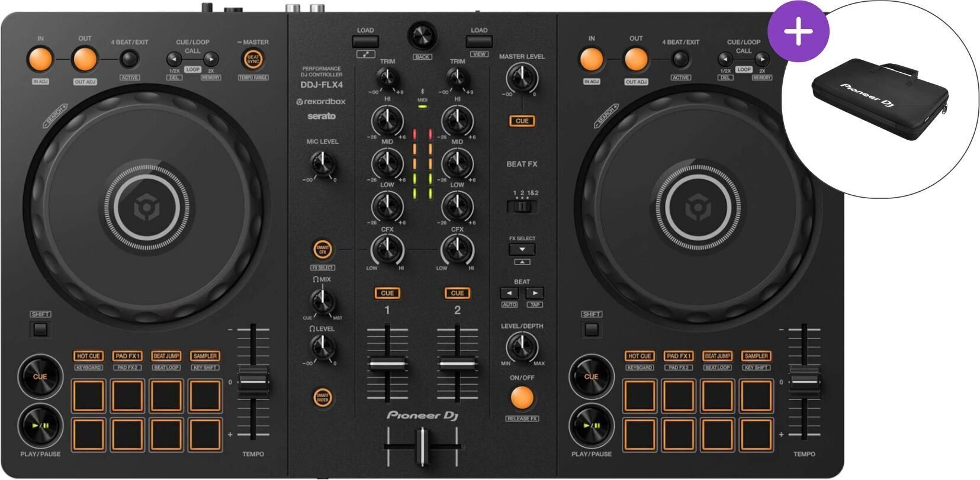Image resolution: width=980 pixels, height=480 pixels.
Task: Click channel 2 CFX filter knob
Action: tap(457, 249)
